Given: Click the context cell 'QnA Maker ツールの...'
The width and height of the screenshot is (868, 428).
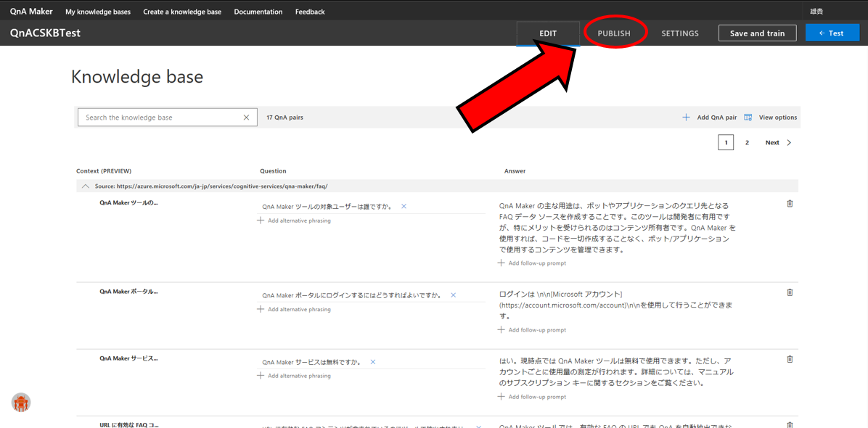Looking at the screenshot, I should [x=128, y=203].
